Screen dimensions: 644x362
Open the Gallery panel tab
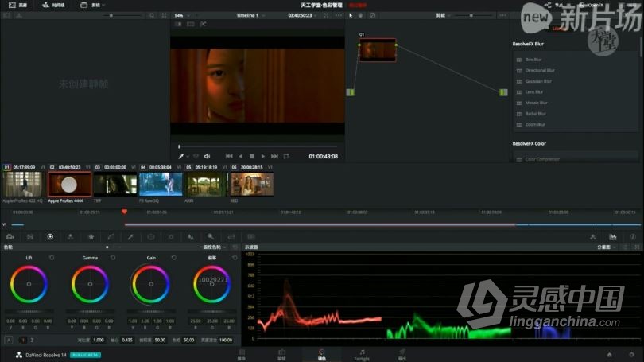point(18,5)
